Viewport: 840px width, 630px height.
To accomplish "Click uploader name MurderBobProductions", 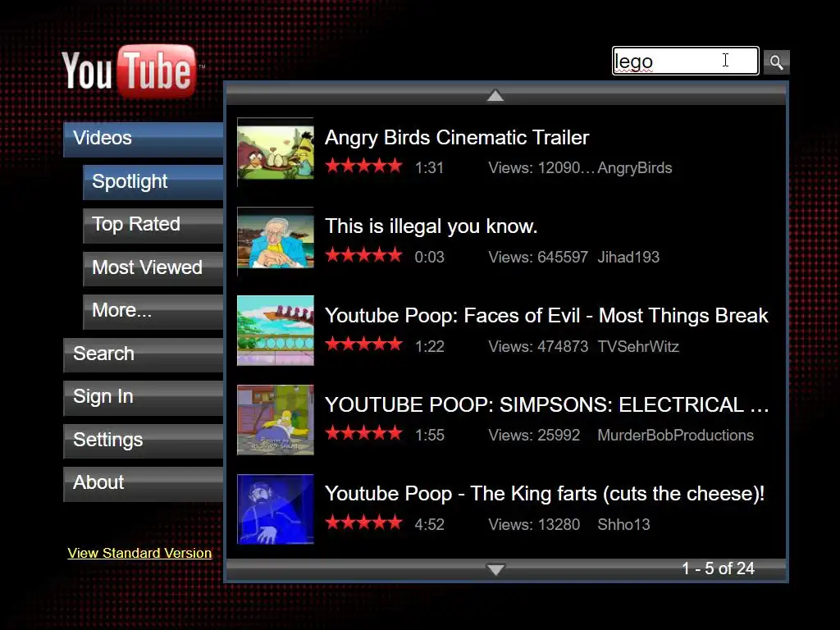I will point(676,436).
